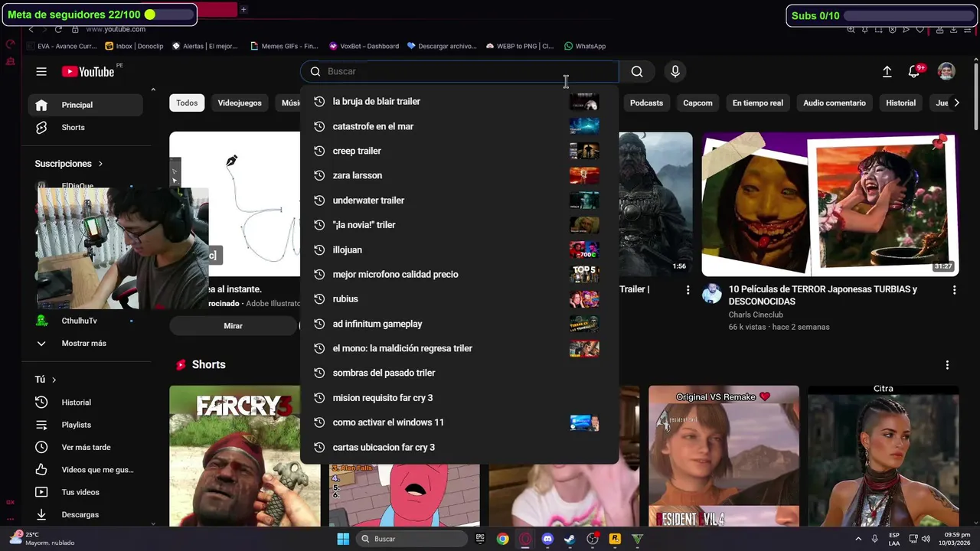Open Epic Games launcher in taskbar

point(480,539)
